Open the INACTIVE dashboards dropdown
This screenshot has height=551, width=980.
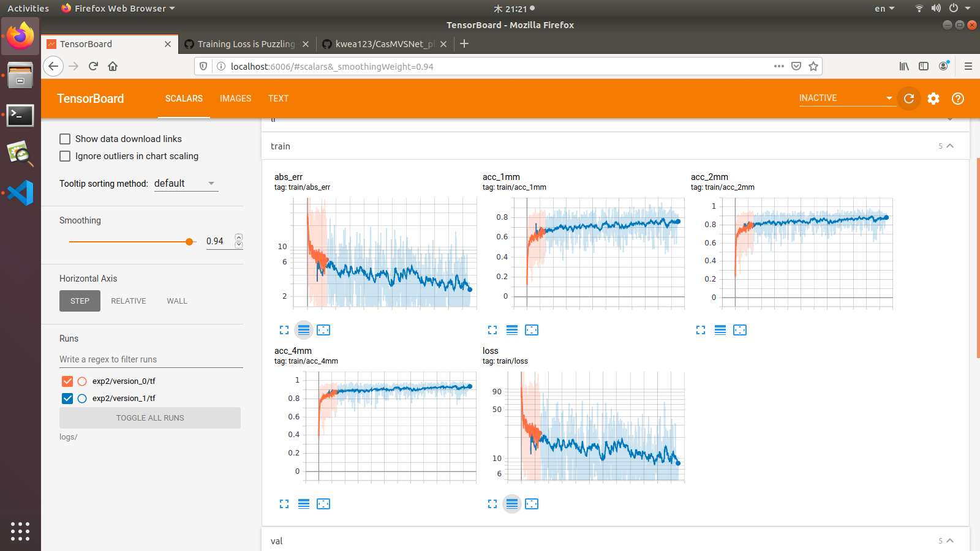point(846,98)
